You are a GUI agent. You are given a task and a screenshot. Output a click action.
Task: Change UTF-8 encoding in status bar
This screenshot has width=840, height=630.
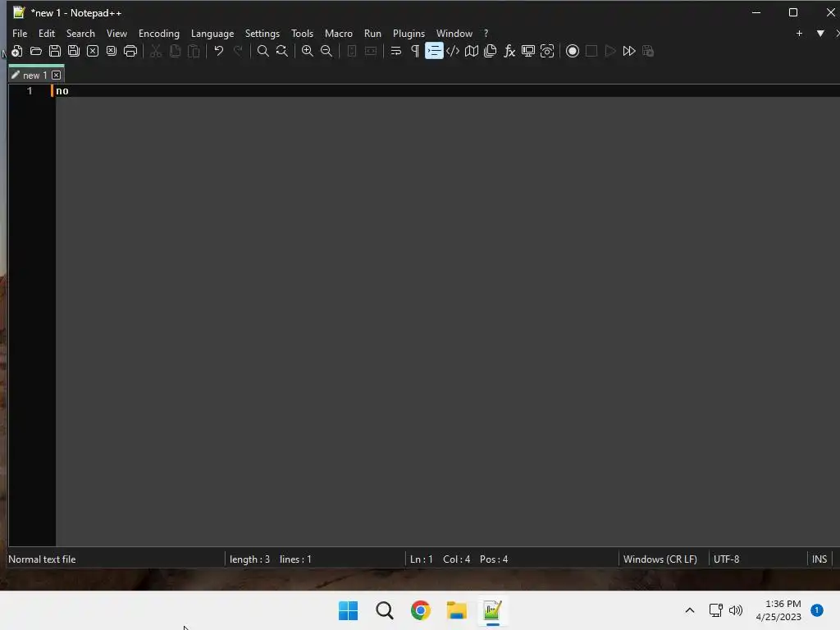[727, 559]
